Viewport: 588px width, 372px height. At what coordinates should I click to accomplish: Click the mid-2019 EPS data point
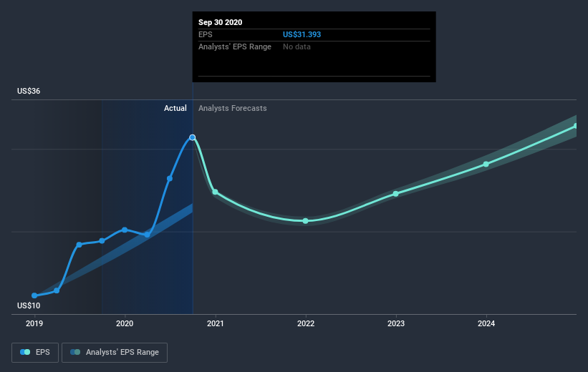79,245
